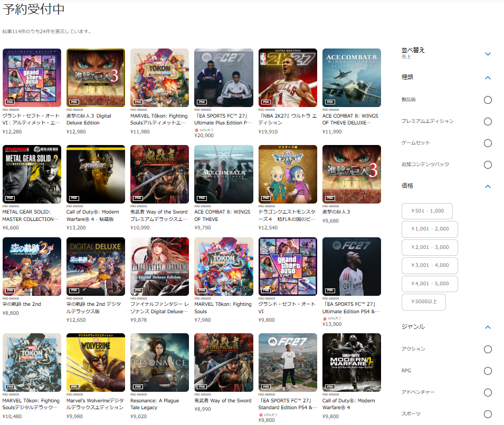Select the 追加コンテンツパック filter
Image resolution: width=504 pixels, height=425 pixels.
(x=488, y=165)
